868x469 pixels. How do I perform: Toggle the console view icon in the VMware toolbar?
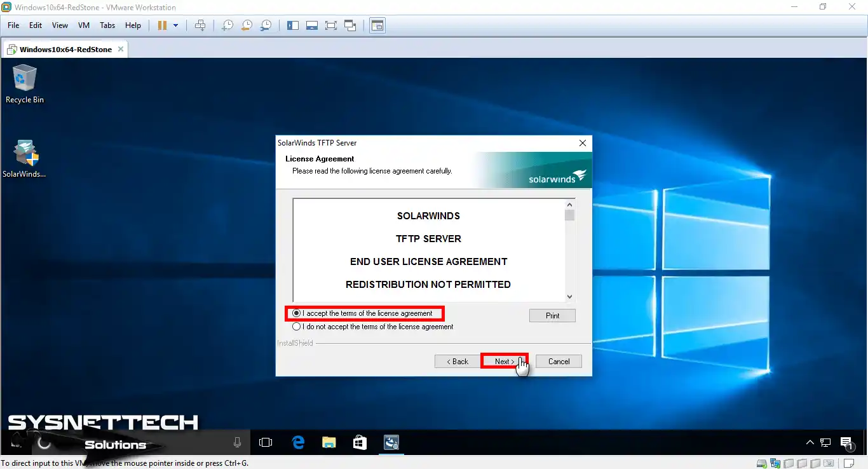[377, 25]
